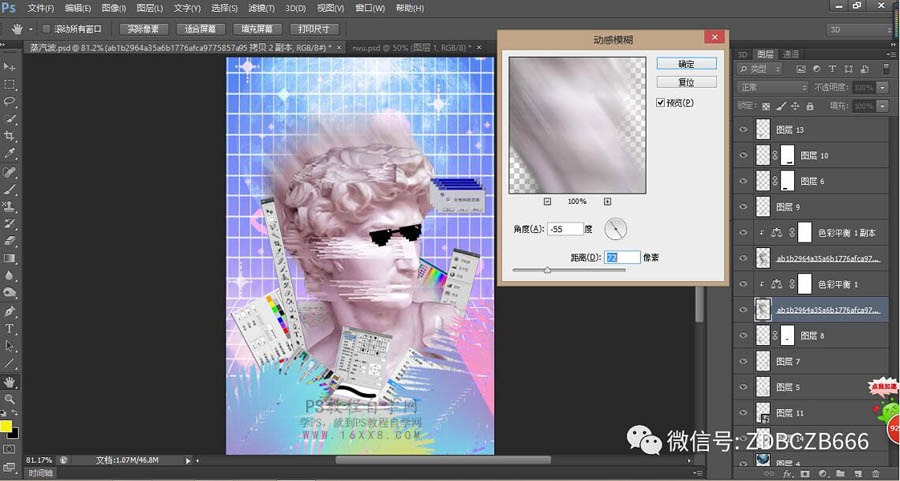900x481 pixels.
Task: Click the lock position icon
Action: pos(795,106)
